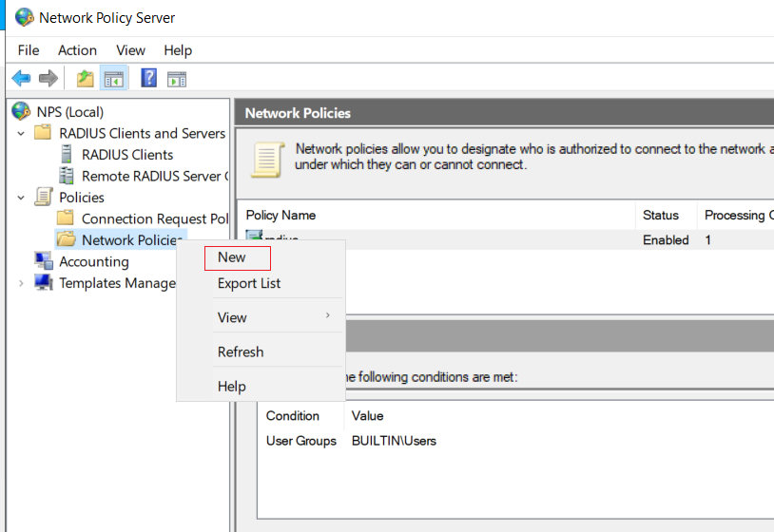Open the File menu

click(x=29, y=50)
